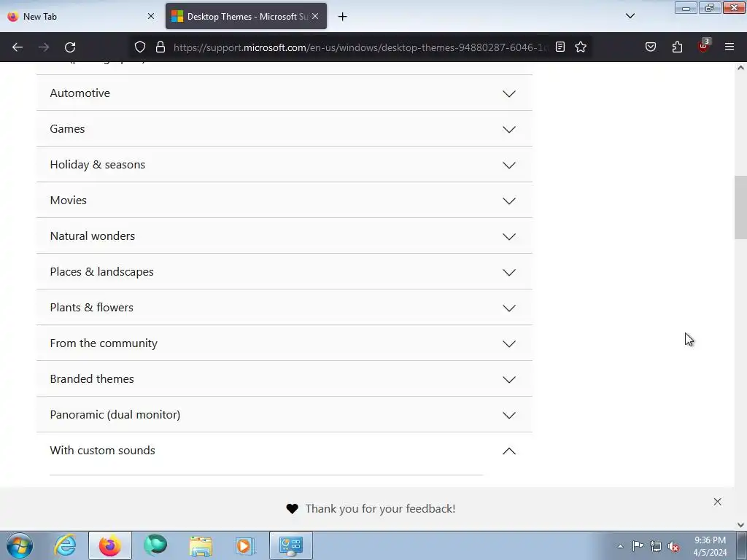The image size is (747, 560).
Task: Launch Windows Media Player from taskbar
Action: [245, 545]
